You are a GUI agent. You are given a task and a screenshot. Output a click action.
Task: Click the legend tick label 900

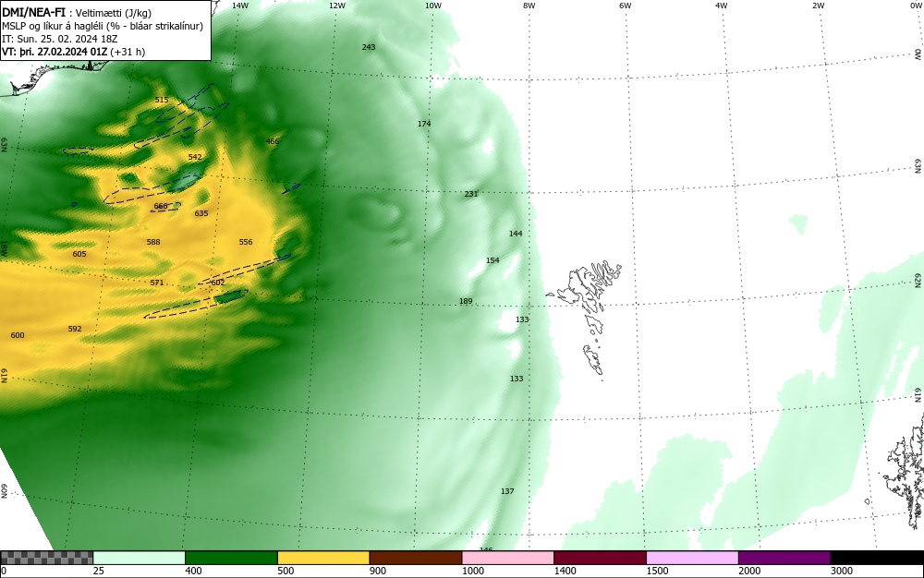(x=378, y=571)
